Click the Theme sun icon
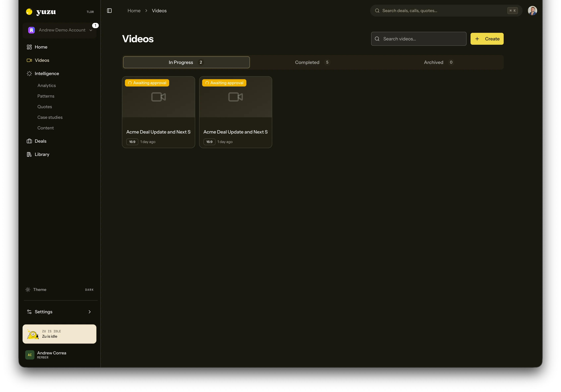561x392 pixels. click(x=28, y=289)
